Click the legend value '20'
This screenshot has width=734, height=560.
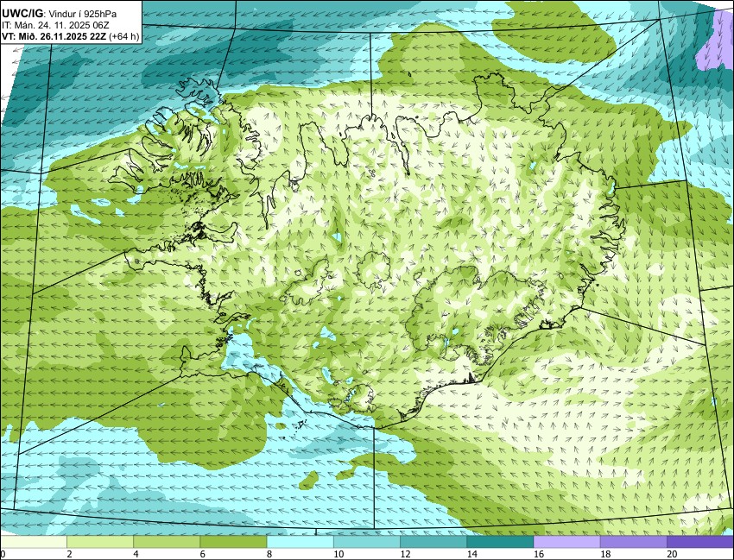click(672, 554)
